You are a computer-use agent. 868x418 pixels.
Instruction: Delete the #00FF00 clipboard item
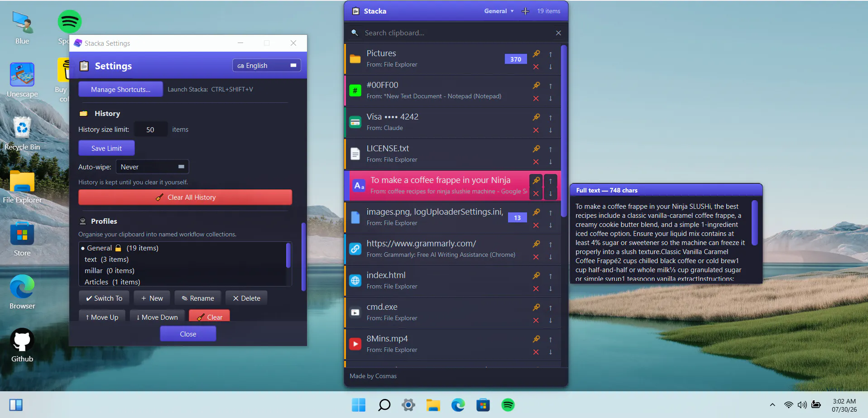[536, 98]
